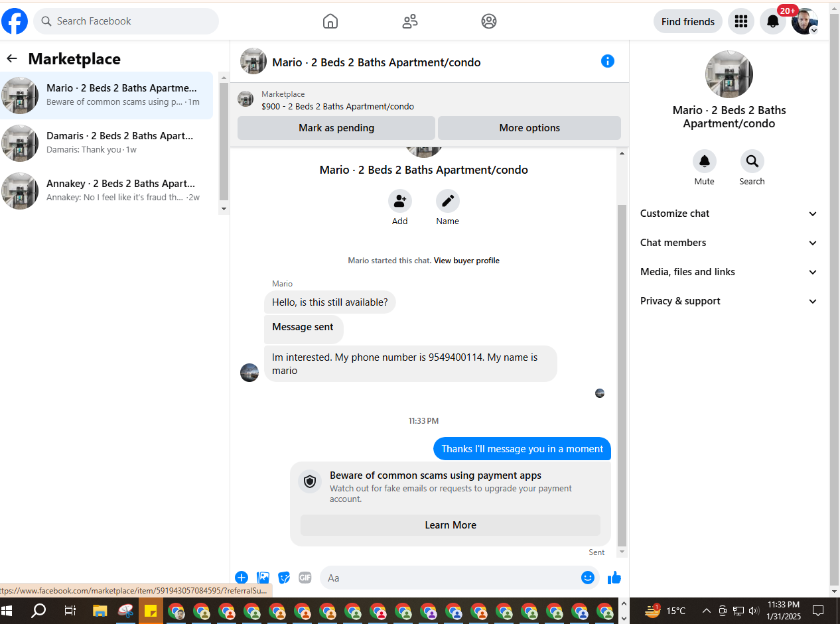
Task: Select message with phone number 9549400114
Action: (x=411, y=363)
